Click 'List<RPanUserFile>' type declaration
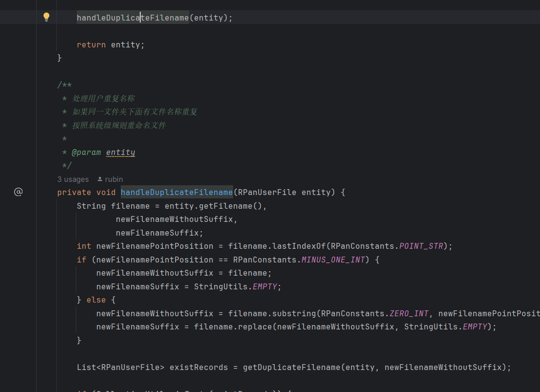Screen dimensions: 540x392 pyautogui.click(x=121, y=367)
